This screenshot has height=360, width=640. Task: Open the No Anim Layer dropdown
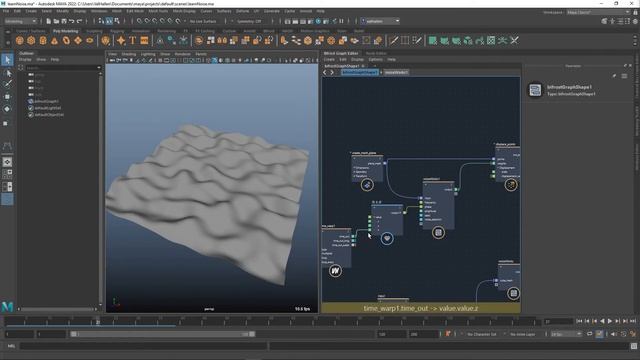[524, 334]
